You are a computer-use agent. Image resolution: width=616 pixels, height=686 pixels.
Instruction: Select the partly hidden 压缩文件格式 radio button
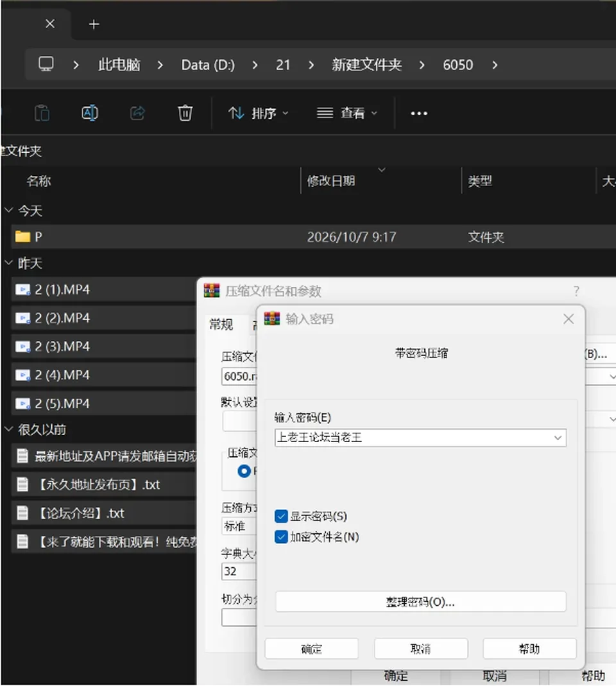pos(244,471)
